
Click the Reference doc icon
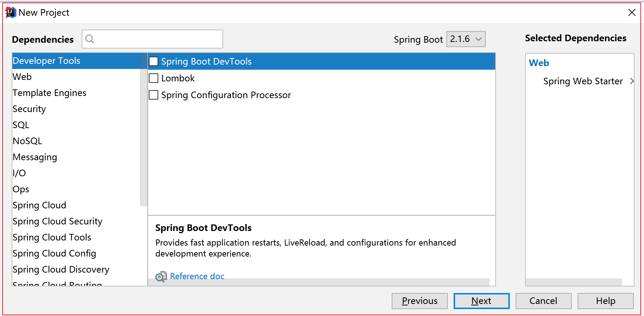[x=161, y=277]
